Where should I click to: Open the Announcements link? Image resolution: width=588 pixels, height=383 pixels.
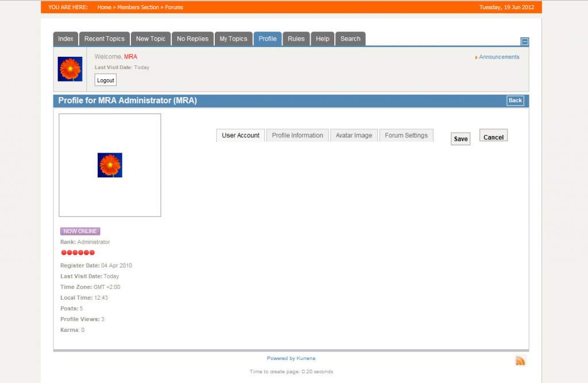(499, 57)
